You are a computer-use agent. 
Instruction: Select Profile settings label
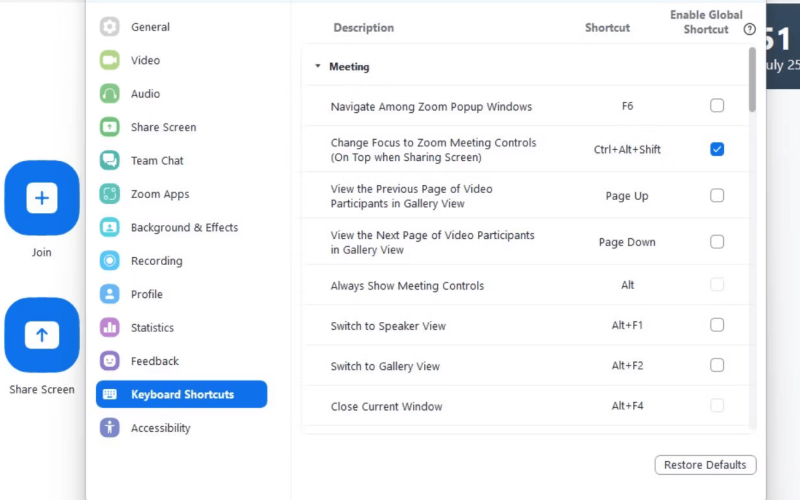click(146, 294)
